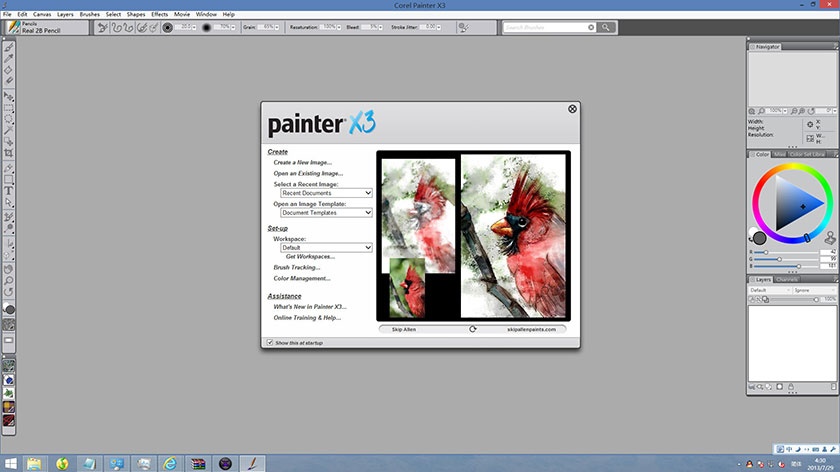Select the Pen tool

tap(9, 168)
